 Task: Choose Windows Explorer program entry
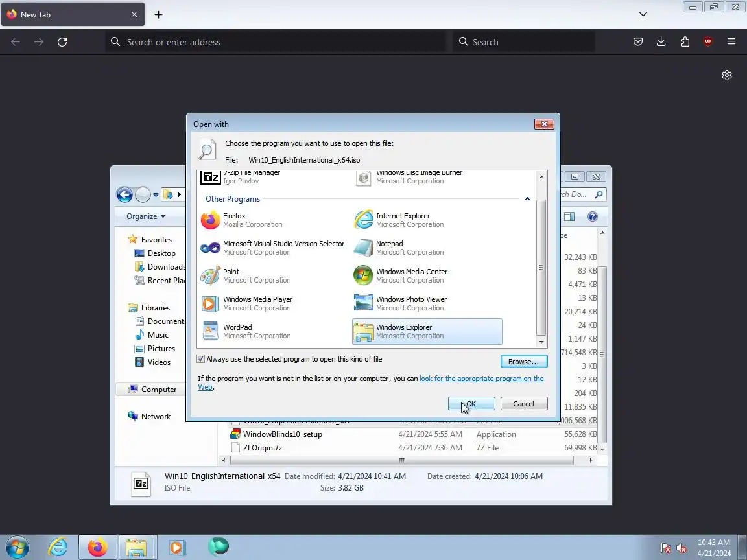tap(427, 331)
